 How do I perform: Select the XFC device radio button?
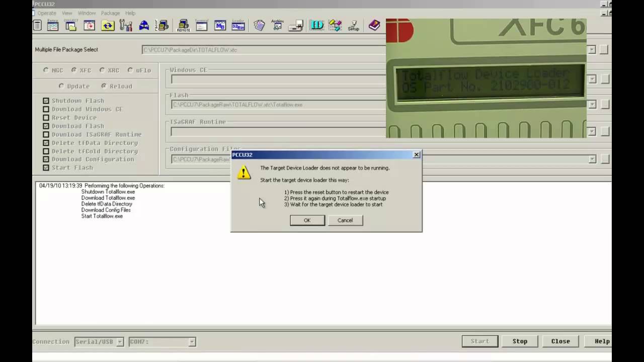[x=74, y=70]
